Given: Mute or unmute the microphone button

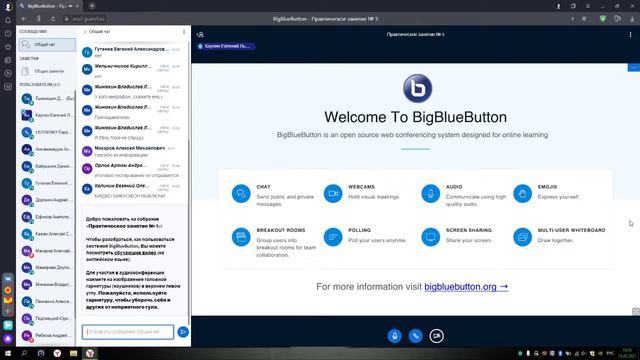Looking at the screenshot, I should click(394, 336).
